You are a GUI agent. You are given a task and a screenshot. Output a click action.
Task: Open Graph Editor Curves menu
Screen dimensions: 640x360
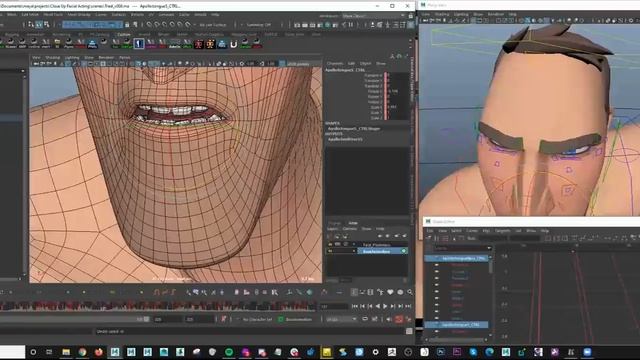coord(472,231)
